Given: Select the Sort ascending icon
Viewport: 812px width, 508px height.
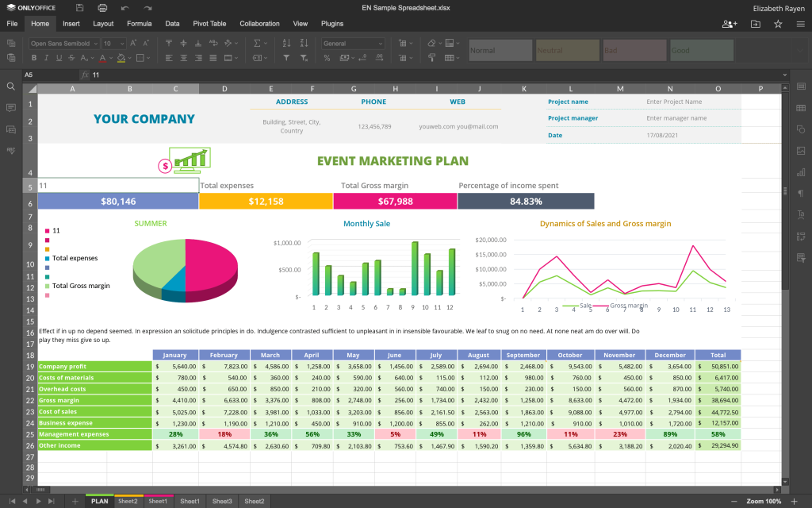Looking at the screenshot, I should pyautogui.click(x=287, y=42).
